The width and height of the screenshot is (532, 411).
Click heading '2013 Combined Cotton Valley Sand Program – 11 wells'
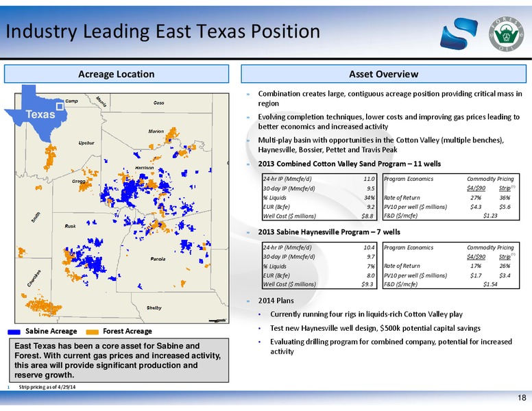click(350, 164)
